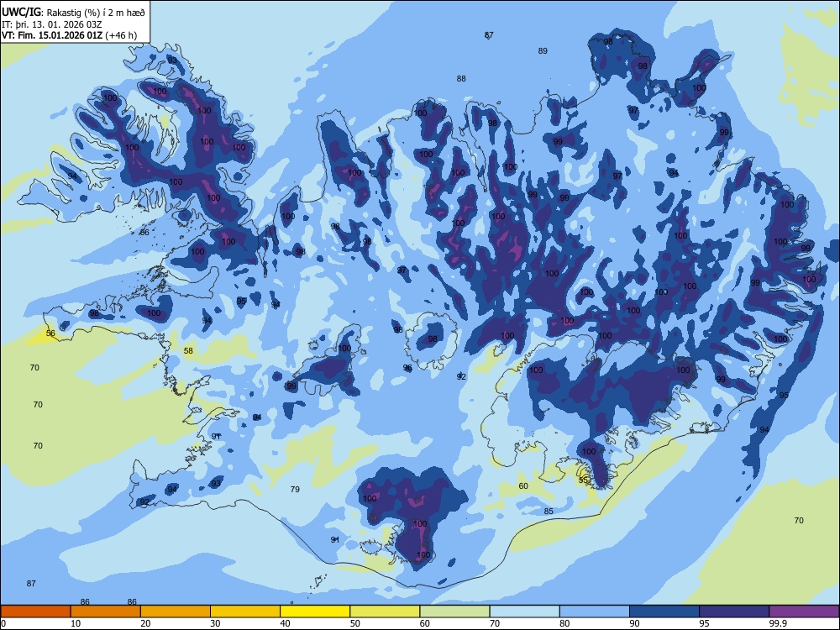Click the map value '56' on the yellow patch
This screenshot has width=840, height=630.
[50, 333]
